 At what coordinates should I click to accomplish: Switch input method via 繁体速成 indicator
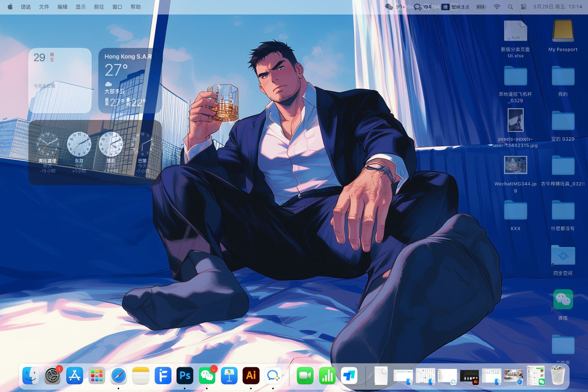456,7
